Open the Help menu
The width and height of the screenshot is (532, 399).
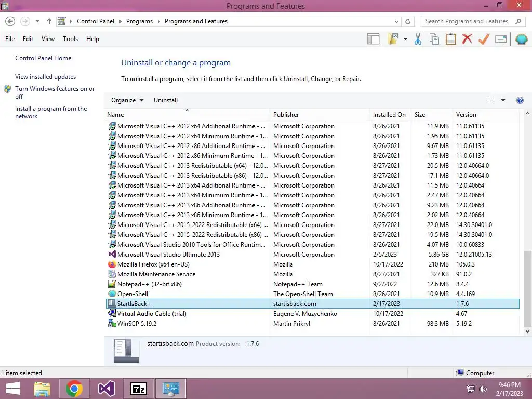coord(92,39)
